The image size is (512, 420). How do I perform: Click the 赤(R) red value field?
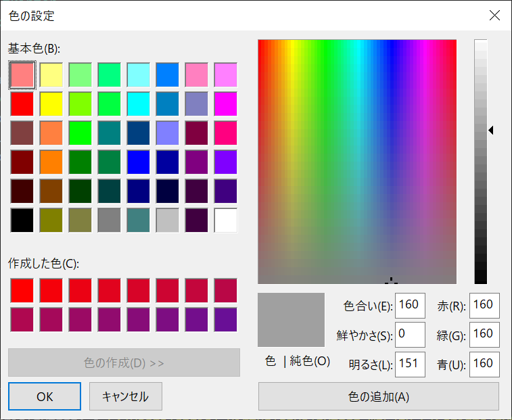[484, 306]
